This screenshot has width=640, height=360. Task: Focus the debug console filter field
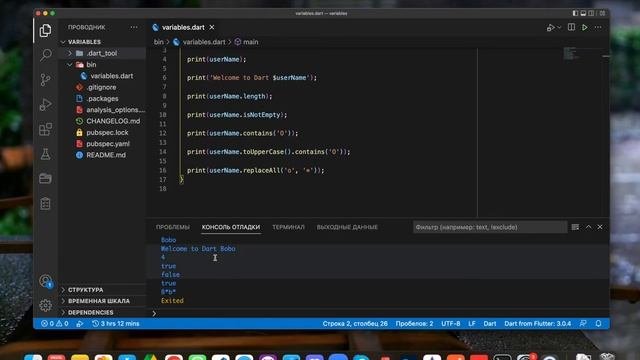[x=490, y=227]
